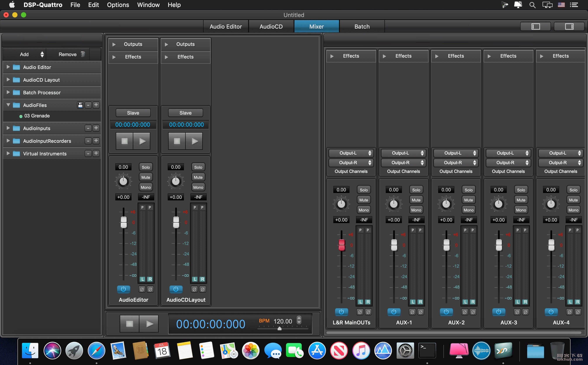
Task: Click the main transport play button
Action: 149,324
